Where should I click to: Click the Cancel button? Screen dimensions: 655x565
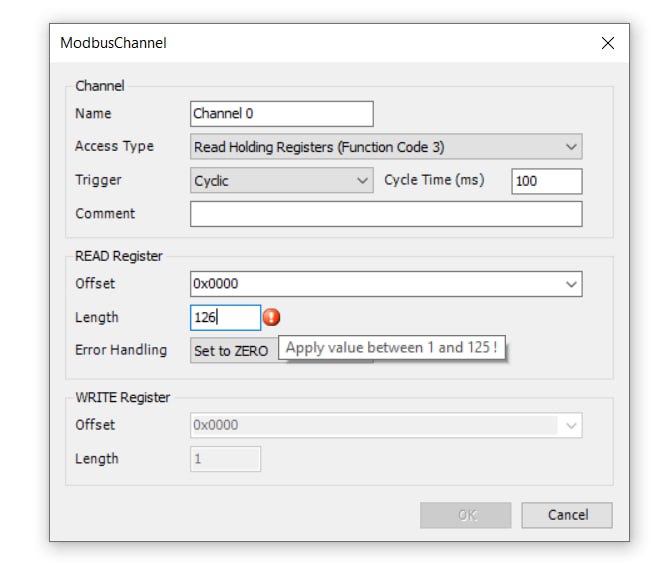pyautogui.click(x=567, y=515)
